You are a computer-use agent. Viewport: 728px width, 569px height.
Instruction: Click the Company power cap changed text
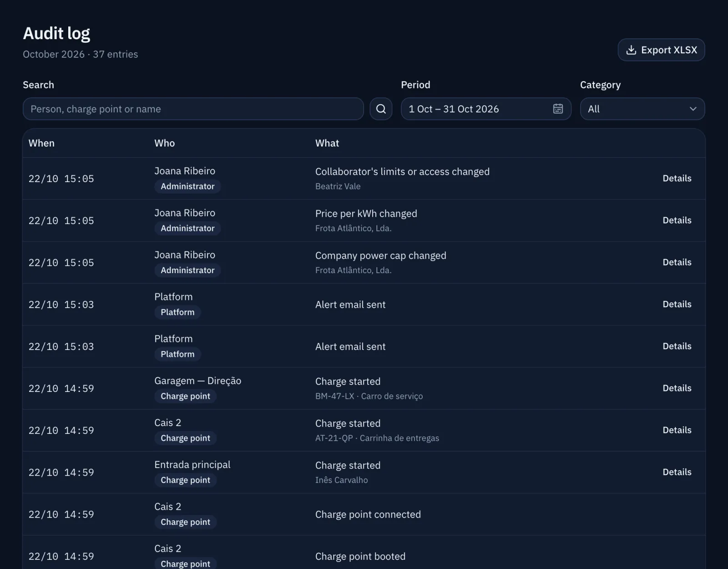(x=380, y=255)
